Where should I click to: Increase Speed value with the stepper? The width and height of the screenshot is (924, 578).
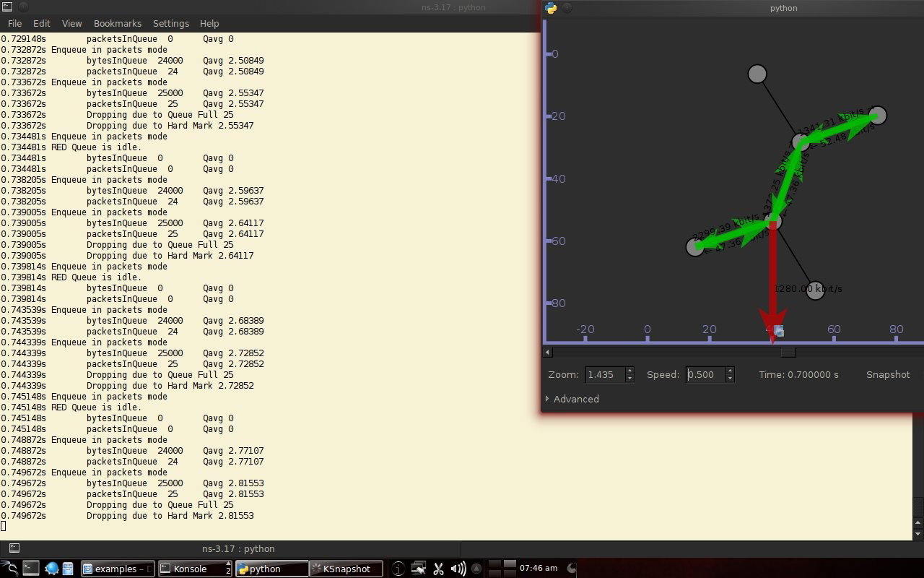(x=730, y=371)
